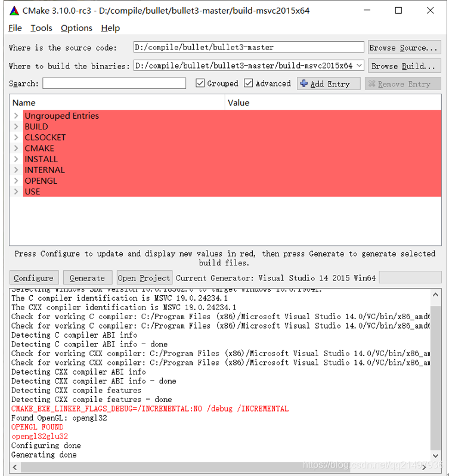Close the CMake window
This screenshot has width=449, height=476.
point(430,11)
